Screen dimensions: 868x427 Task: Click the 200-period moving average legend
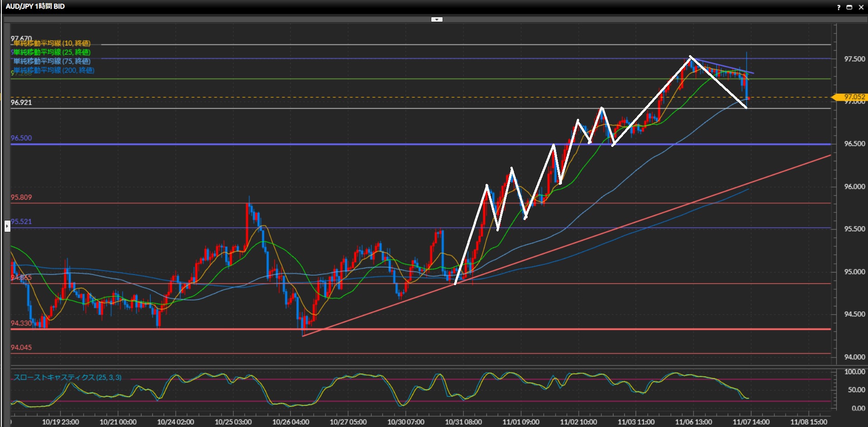(x=54, y=70)
